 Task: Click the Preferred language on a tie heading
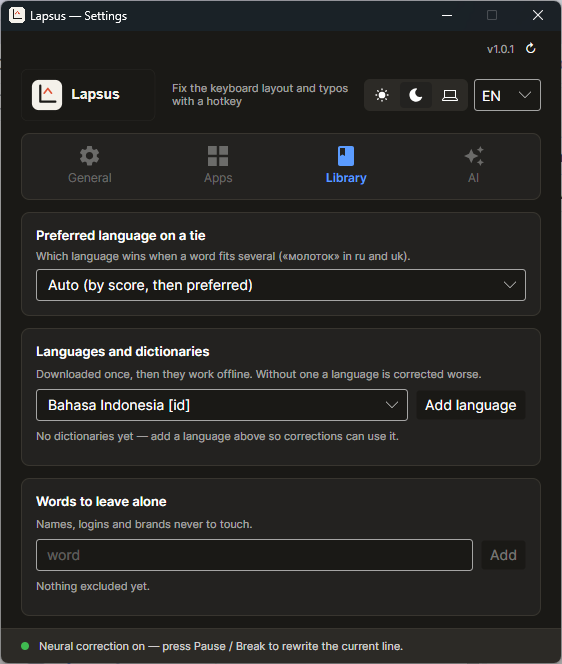pos(121,235)
